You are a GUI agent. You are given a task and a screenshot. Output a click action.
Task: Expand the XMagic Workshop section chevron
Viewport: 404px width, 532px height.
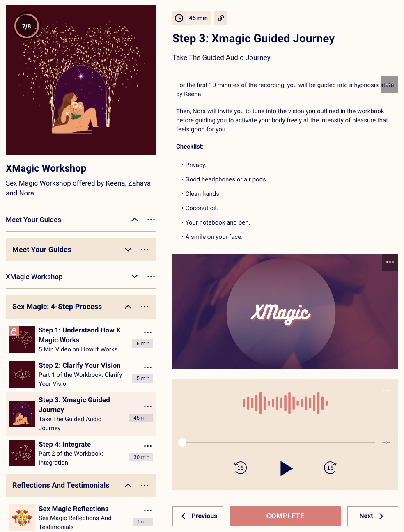pos(135,277)
